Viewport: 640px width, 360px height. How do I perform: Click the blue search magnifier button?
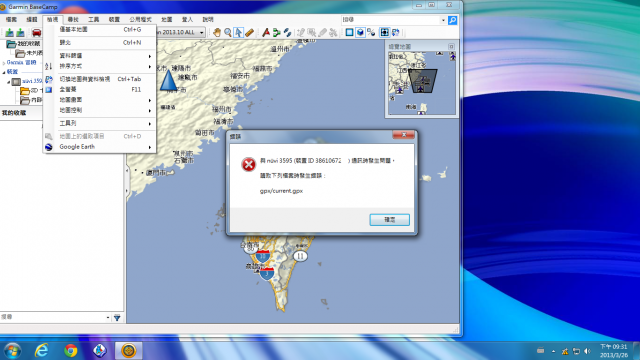point(452,20)
